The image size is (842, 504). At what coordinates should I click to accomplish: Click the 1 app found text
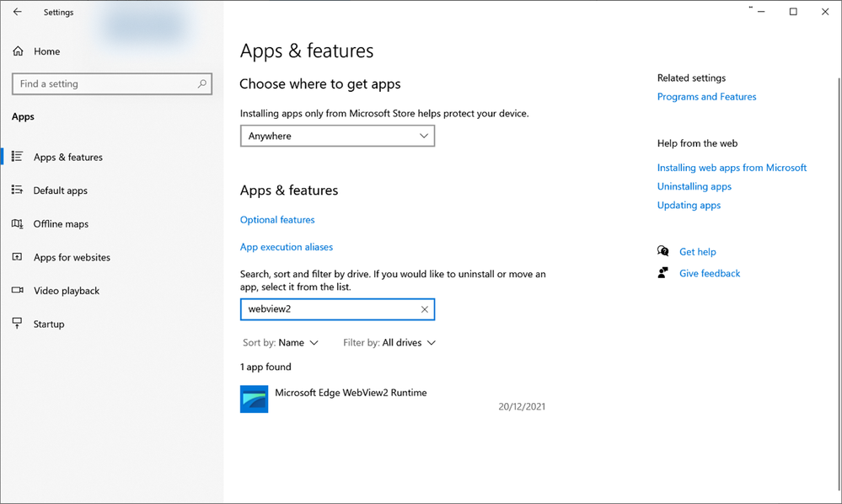pos(265,367)
